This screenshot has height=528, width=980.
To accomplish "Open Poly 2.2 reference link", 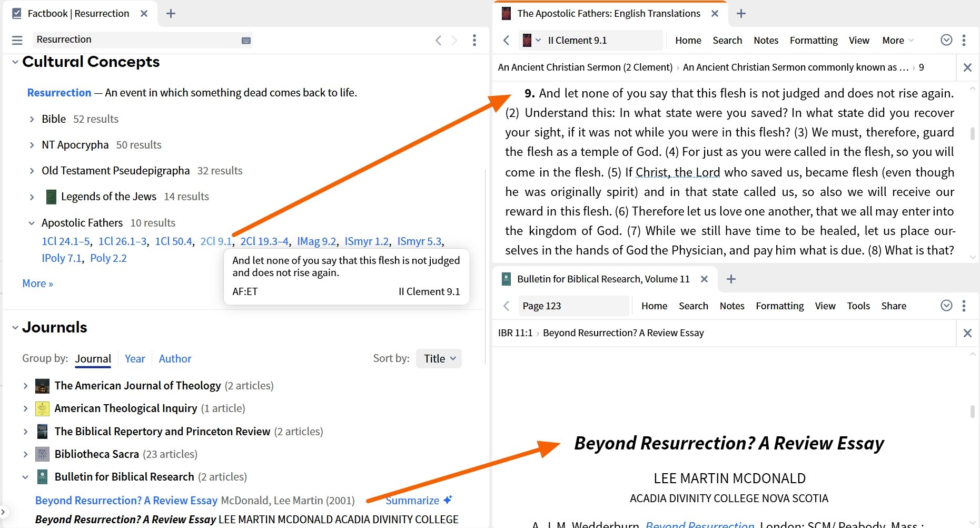I will coord(108,258).
